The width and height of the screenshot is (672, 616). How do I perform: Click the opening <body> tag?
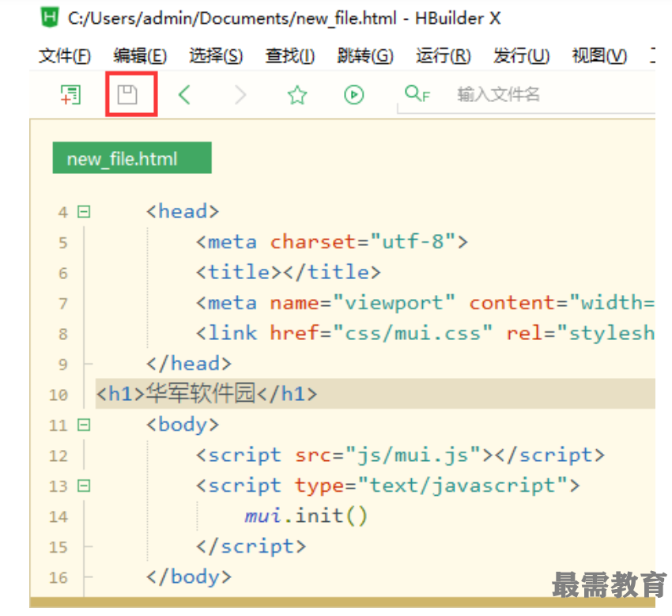tap(183, 425)
